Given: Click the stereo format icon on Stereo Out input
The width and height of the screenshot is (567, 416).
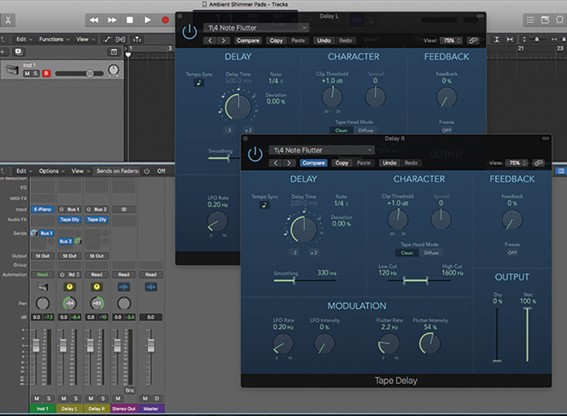Looking at the screenshot, I should 124,209.
